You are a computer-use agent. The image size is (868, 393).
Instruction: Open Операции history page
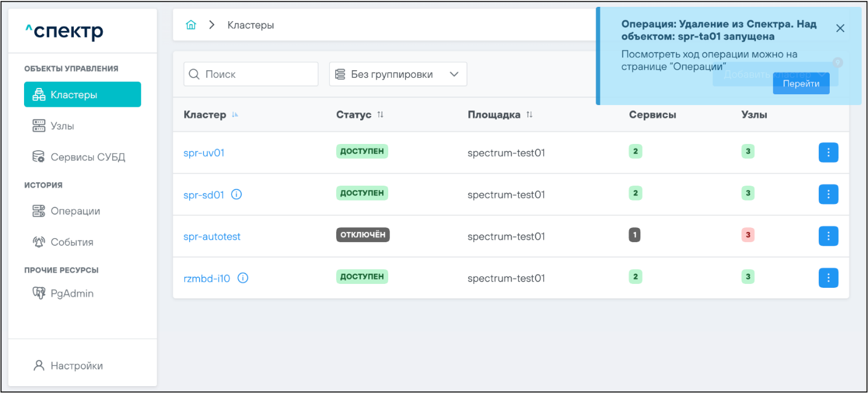point(75,211)
